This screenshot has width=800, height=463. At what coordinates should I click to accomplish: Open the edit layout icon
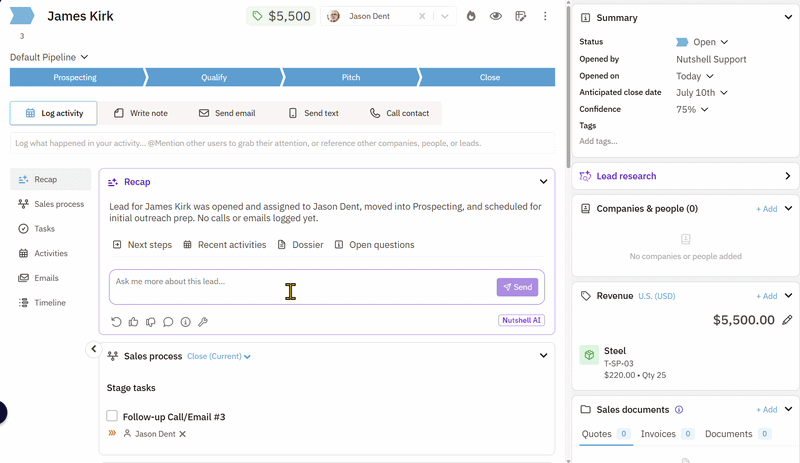pyautogui.click(x=520, y=16)
